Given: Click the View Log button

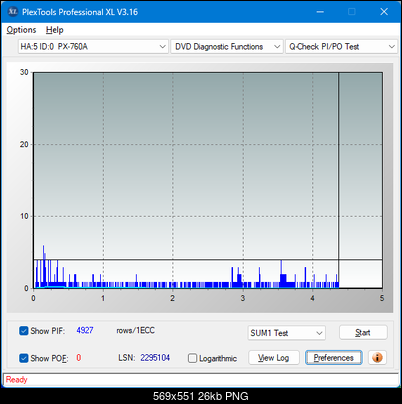Looking at the screenshot, I should 274,358.
